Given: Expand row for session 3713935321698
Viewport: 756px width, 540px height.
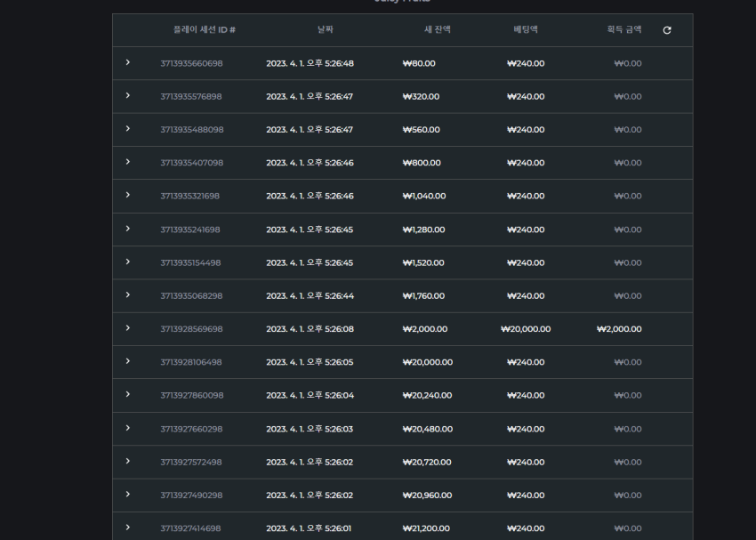Looking at the screenshot, I should [x=128, y=195].
